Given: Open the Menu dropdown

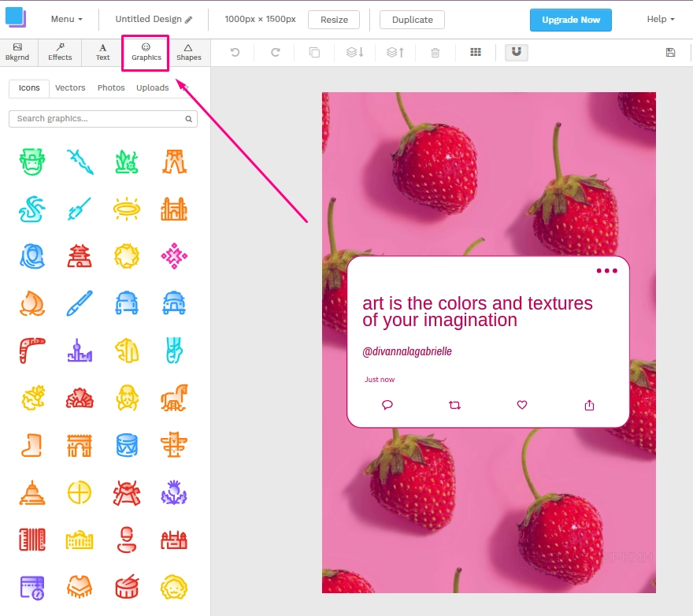Looking at the screenshot, I should [x=66, y=20].
